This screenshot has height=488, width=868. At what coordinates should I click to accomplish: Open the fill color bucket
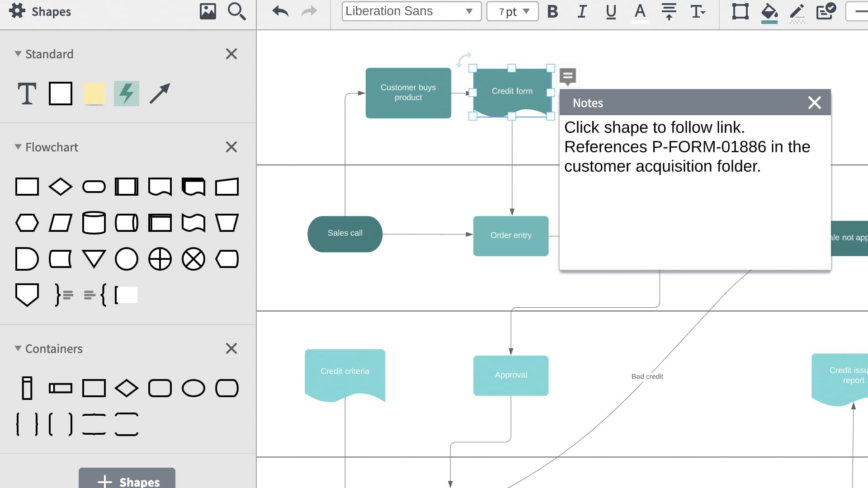(769, 13)
